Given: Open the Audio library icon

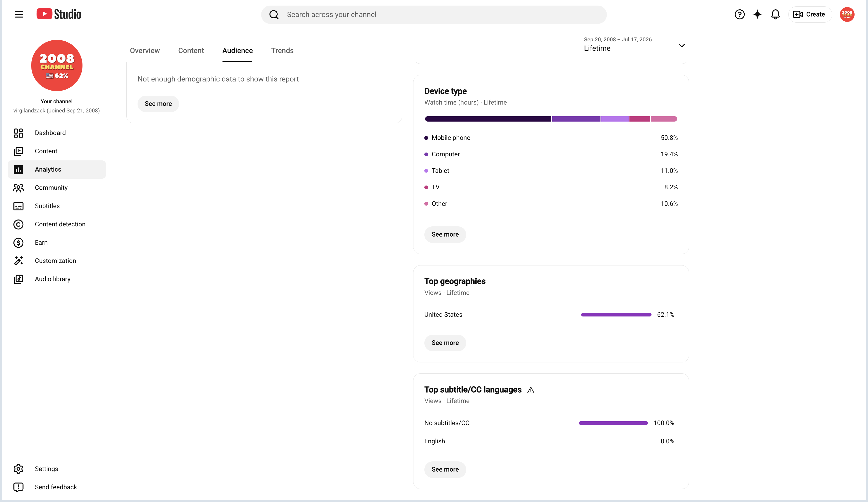Looking at the screenshot, I should 18,279.
